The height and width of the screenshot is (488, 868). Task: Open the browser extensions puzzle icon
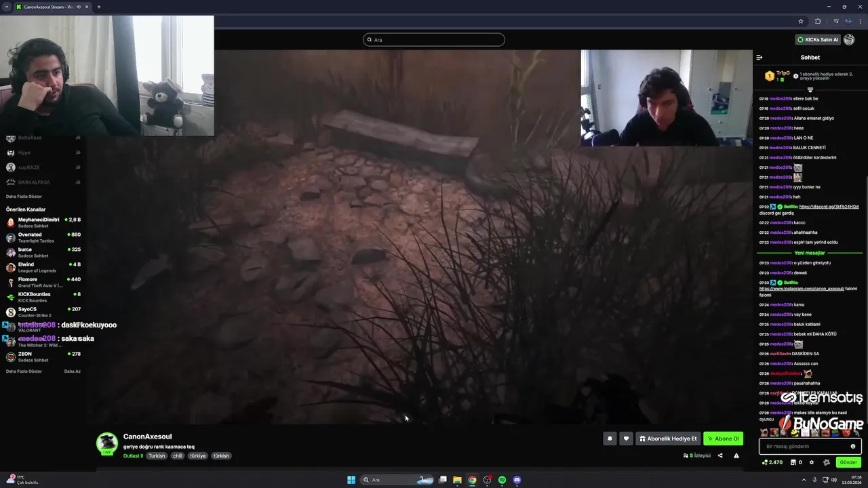tap(818, 21)
